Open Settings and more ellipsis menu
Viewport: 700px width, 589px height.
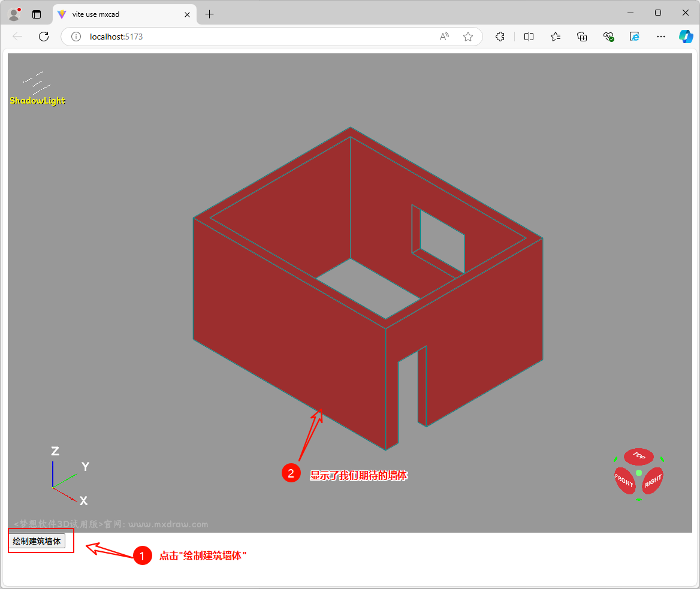pos(660,37)
